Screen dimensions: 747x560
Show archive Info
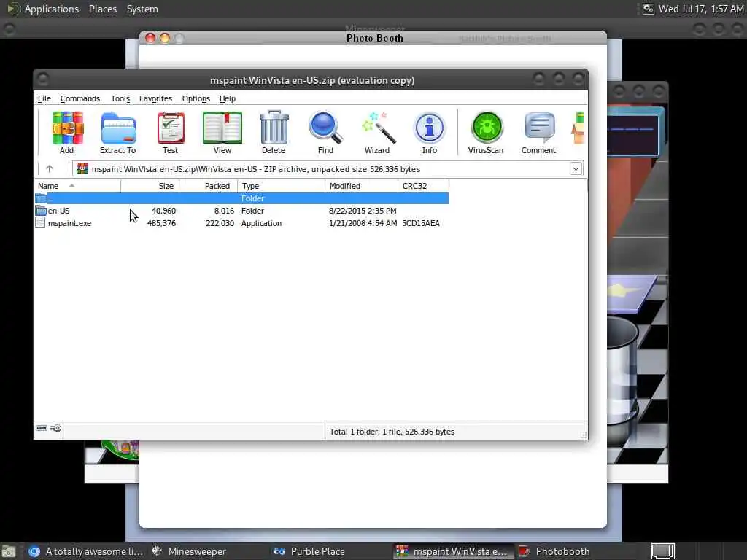(429, 128)
